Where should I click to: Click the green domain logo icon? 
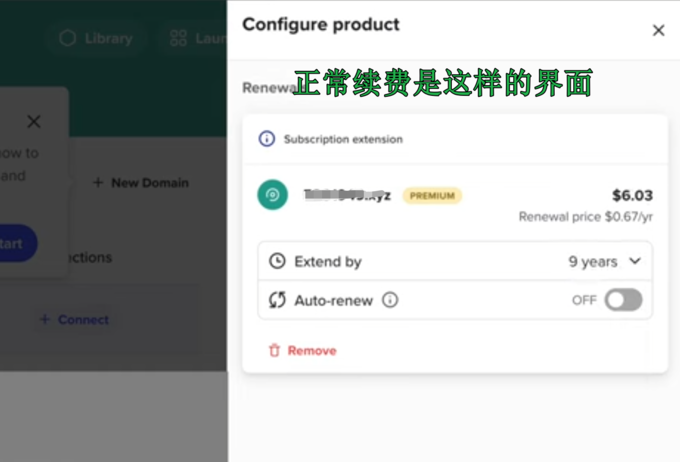272,195
